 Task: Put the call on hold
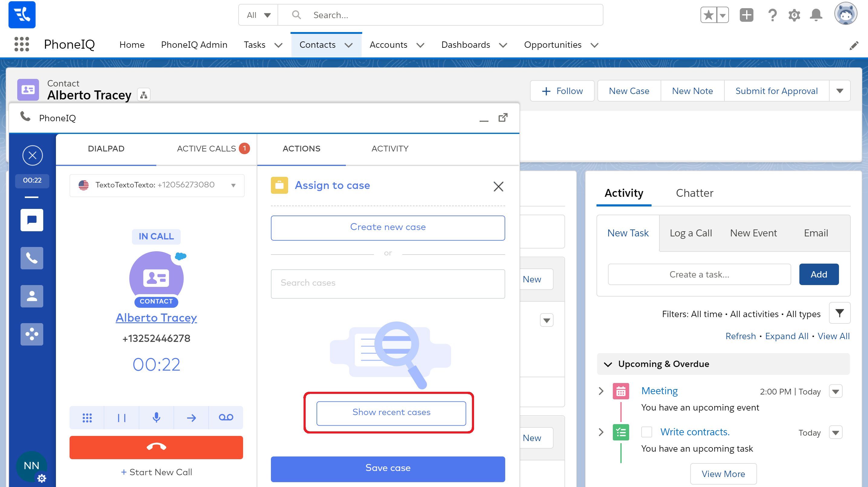click(121, 417)
